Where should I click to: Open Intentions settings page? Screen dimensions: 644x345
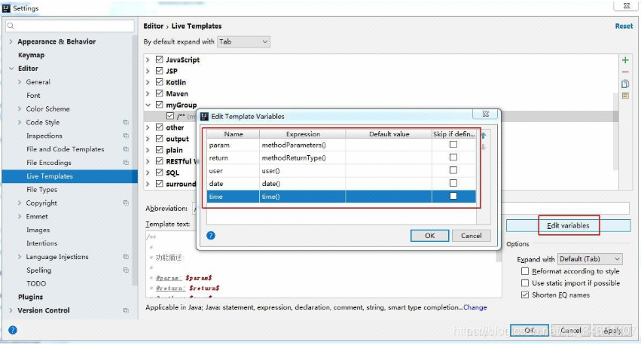click(x=42, y=243)
